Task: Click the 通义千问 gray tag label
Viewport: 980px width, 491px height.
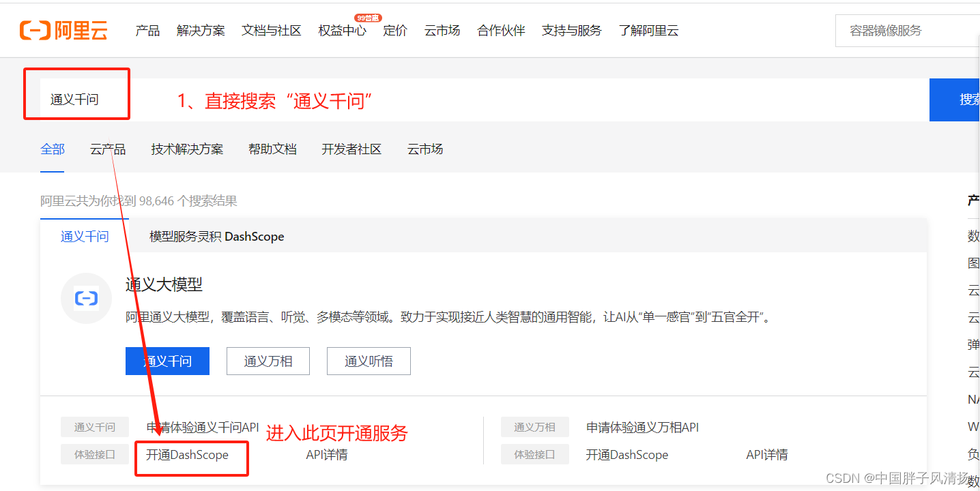Action: pyautogui.click(x=95, y=428)
